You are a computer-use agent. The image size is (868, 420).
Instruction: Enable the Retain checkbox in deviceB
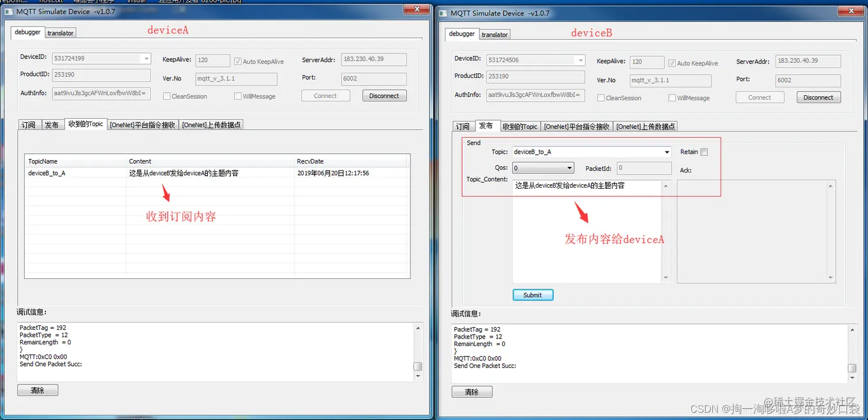click(x=704, y=152)
